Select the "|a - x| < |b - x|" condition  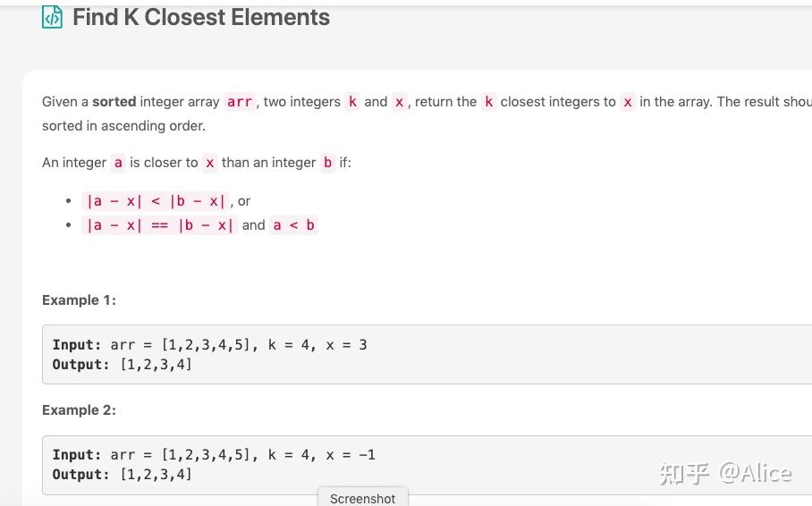click(x=156, y=201)
